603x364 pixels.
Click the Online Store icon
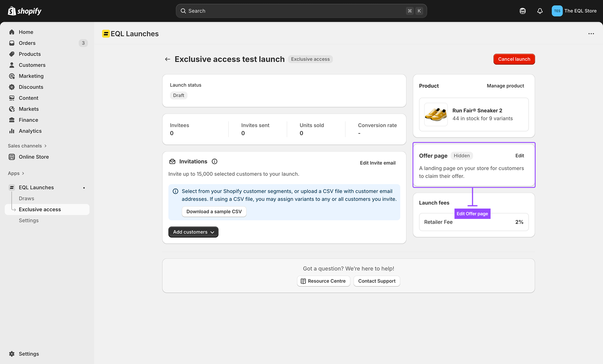[x=12, y=157]
